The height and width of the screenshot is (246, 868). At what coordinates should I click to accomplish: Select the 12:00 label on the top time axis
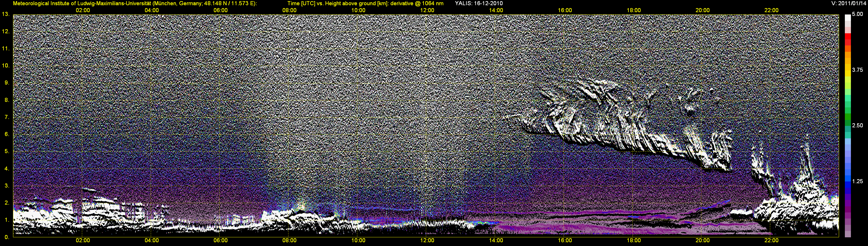pos(427,10)
